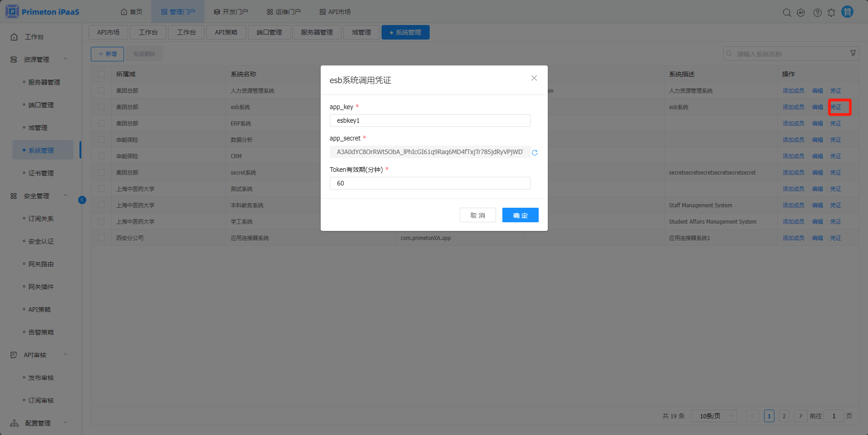Confirm the dialog with 确定
The image size is (868, 435).
[x=521, y=215]
